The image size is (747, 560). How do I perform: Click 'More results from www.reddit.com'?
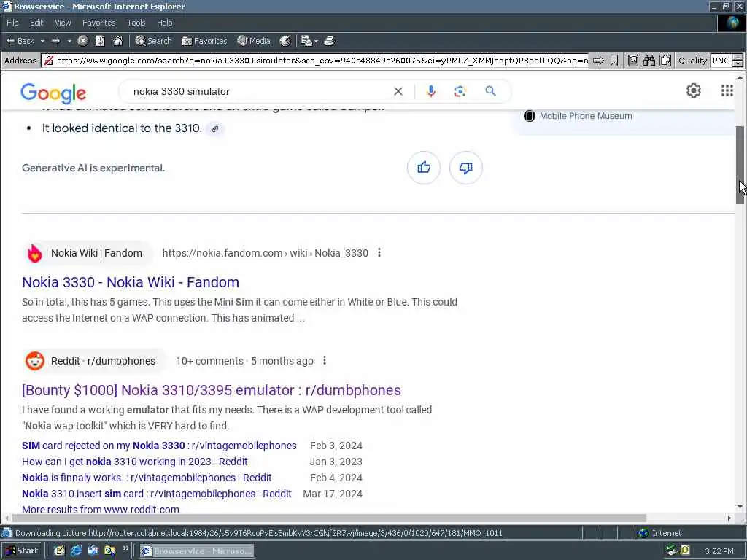pyautogui.click(x=101, y=509)
